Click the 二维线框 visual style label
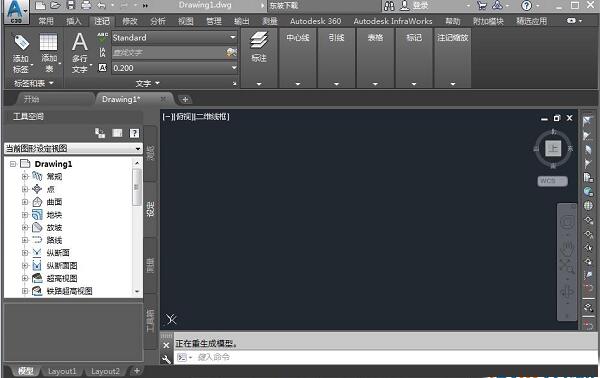Image resolution: width=600 pixels, height=378 pixels. click(213, 117)
